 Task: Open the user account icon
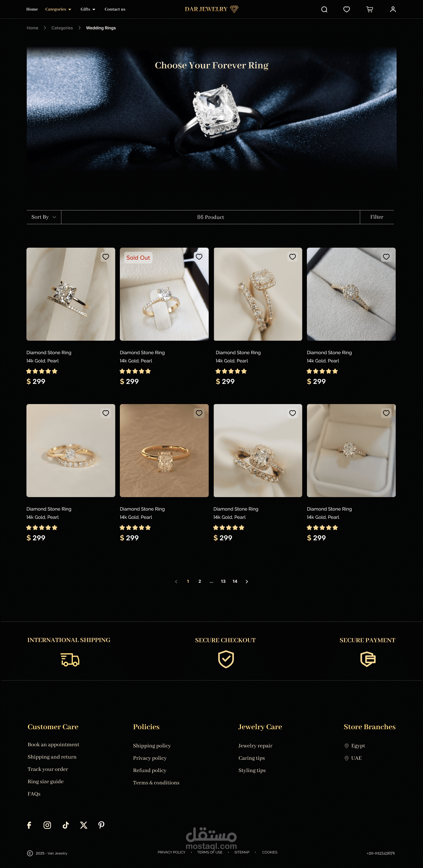coord(393,9)
